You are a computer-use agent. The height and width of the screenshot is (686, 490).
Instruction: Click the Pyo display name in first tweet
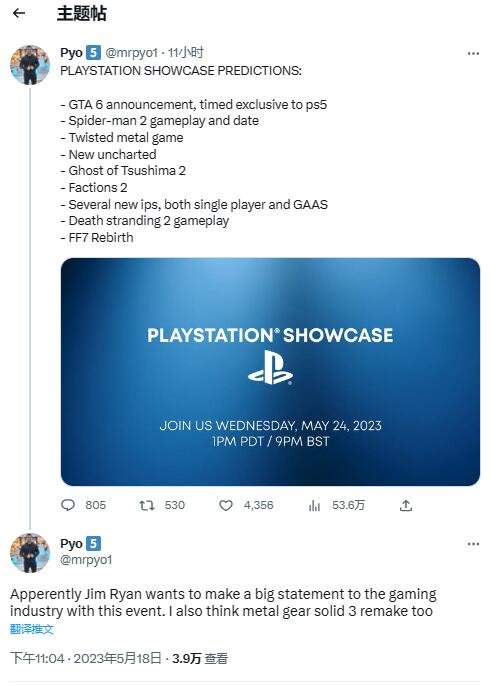[x=71, y=53]
